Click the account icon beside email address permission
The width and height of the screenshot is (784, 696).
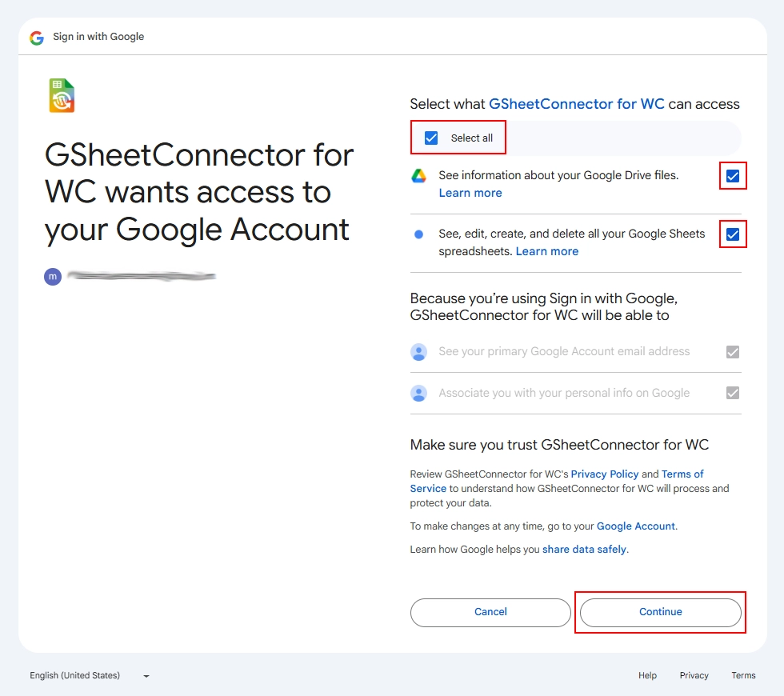pos(418,352)
